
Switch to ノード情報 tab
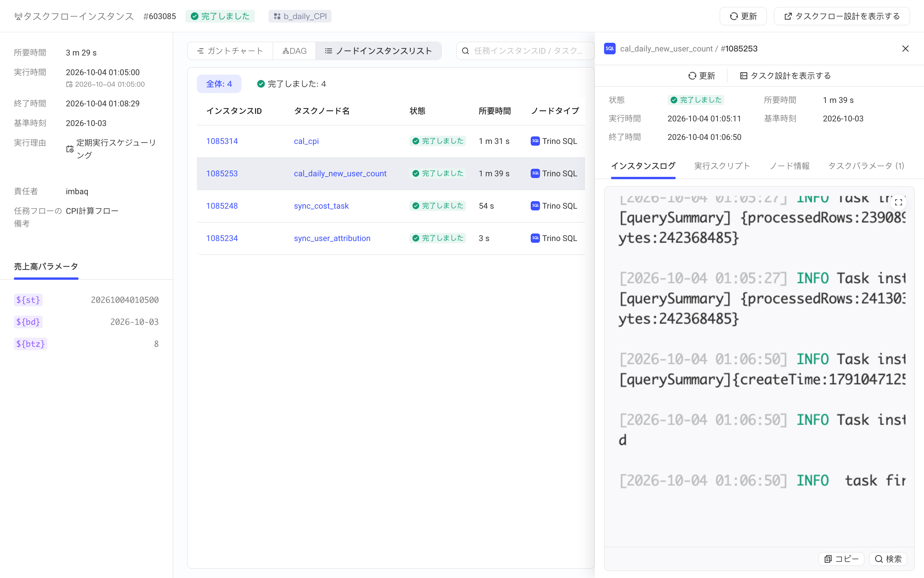click(789, 166)
